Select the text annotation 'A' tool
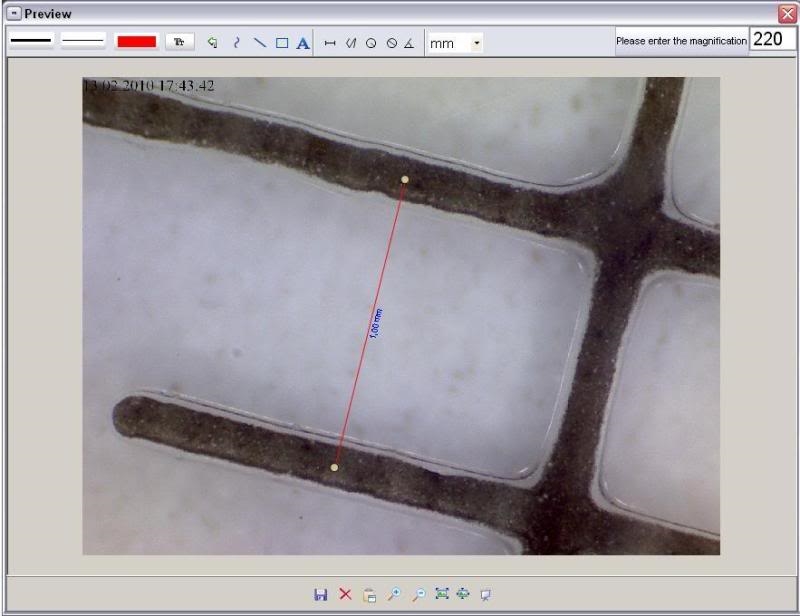800x616 pixels. [x=303, y=43]
